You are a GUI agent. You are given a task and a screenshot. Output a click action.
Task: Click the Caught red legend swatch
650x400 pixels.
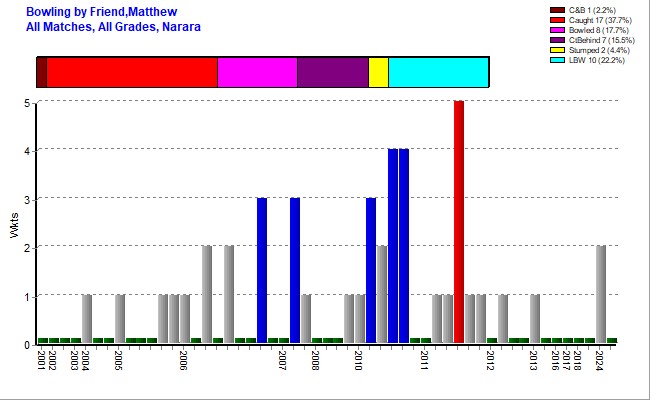557,20
